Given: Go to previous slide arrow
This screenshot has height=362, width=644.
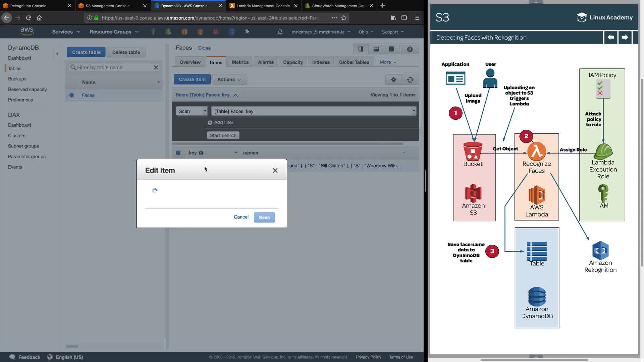Looking at the screenshot, I should point(610,38).
